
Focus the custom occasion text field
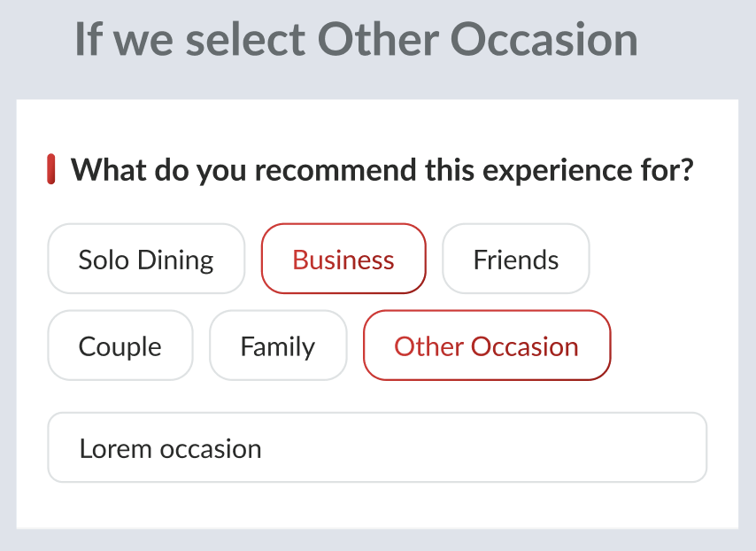tap(377, 447)
